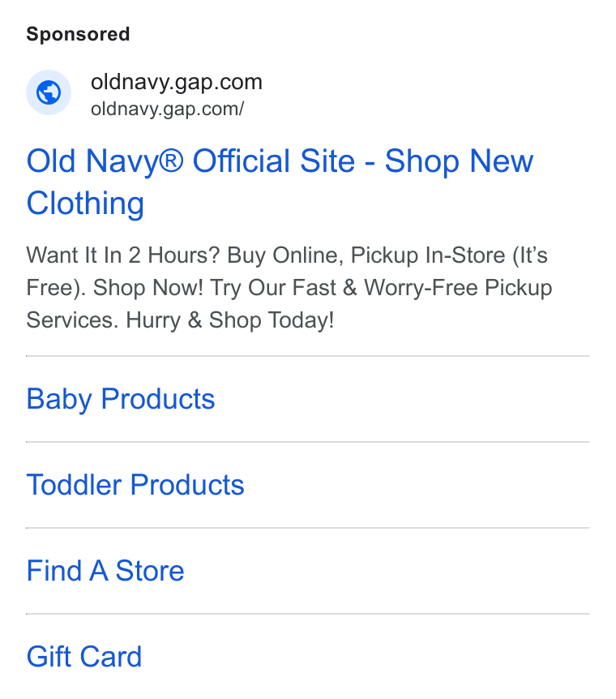Click the blue circle beside oldnavy.gap.com
Image resolution: width=616 pixels, height=699 pixels.
pos(49,92)
